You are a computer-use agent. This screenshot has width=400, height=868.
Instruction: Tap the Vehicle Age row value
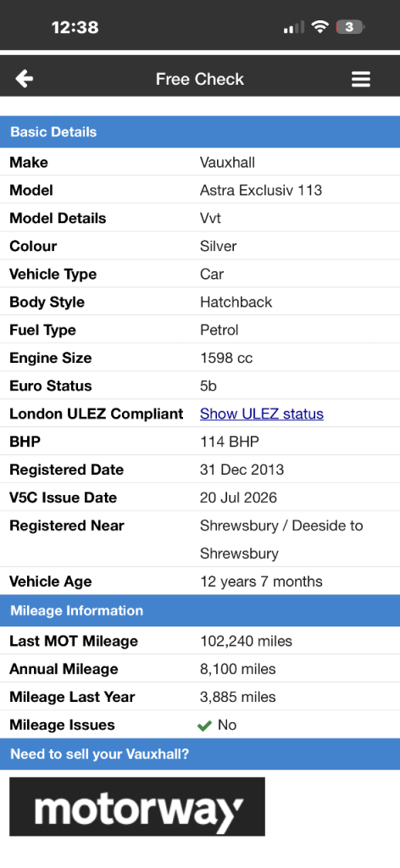point(261,581)
